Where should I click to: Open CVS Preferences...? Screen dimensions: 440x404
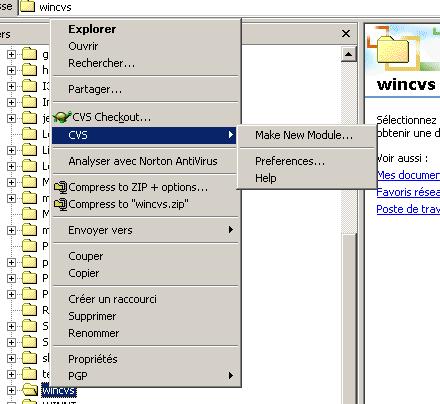click(290, 161)
